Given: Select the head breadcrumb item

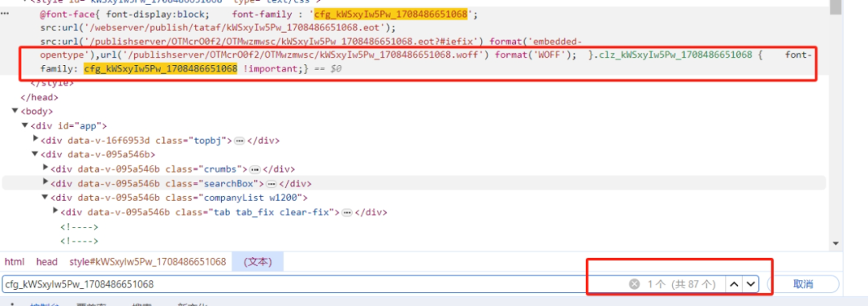Looking at the screenshot, I should pyautogui.click(x=47, y=262).
